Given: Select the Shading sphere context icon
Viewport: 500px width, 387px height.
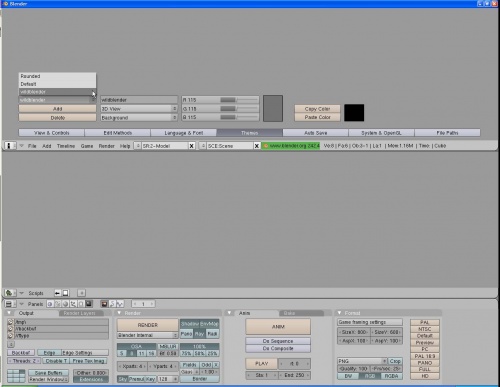Looking at the screenshot, I should coord(65,304).
